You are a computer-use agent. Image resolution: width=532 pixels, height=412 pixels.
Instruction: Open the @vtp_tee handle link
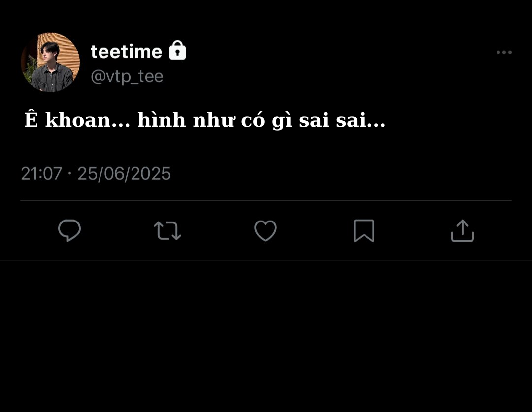[127, 76]
